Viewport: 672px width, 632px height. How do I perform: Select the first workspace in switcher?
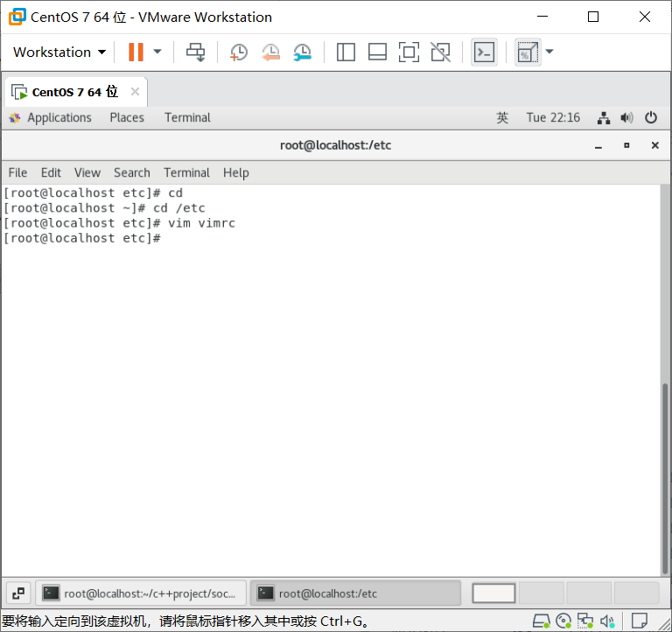click(x=493, y=593)
